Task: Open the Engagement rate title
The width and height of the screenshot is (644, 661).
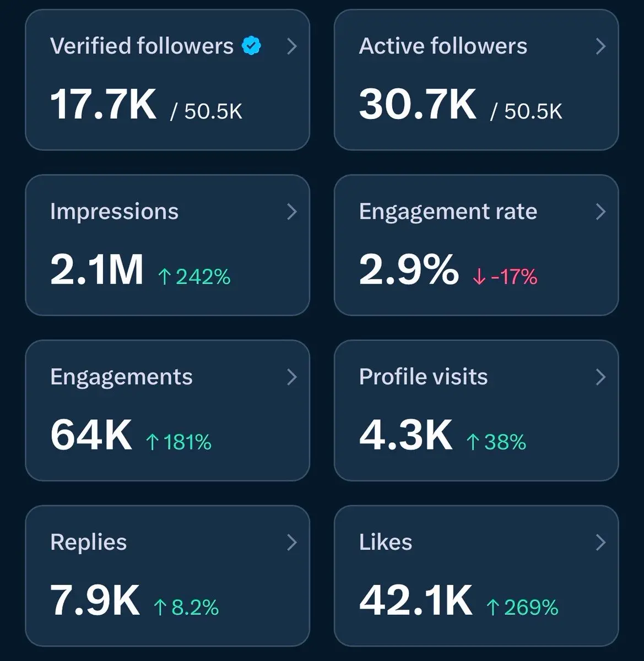Action: 448,212
